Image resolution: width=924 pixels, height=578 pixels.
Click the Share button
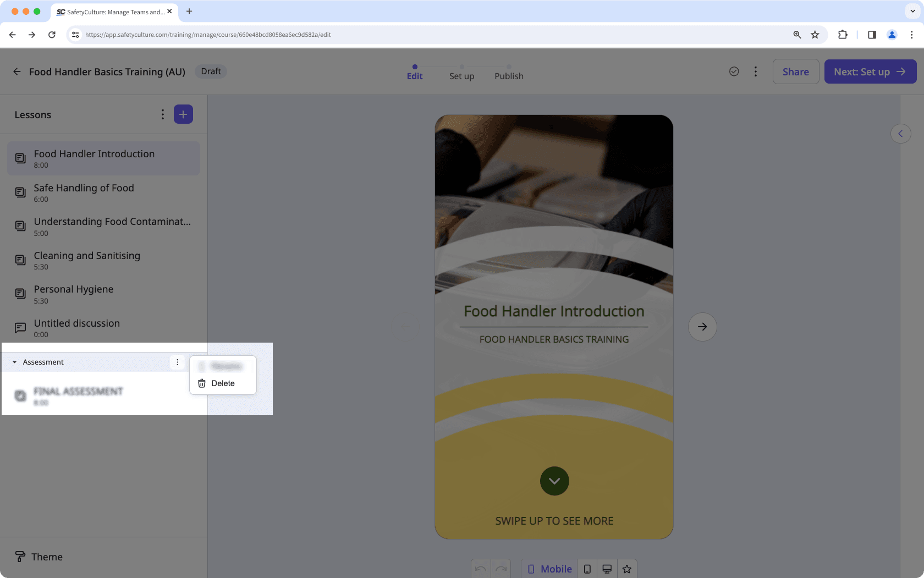point(795,71)
